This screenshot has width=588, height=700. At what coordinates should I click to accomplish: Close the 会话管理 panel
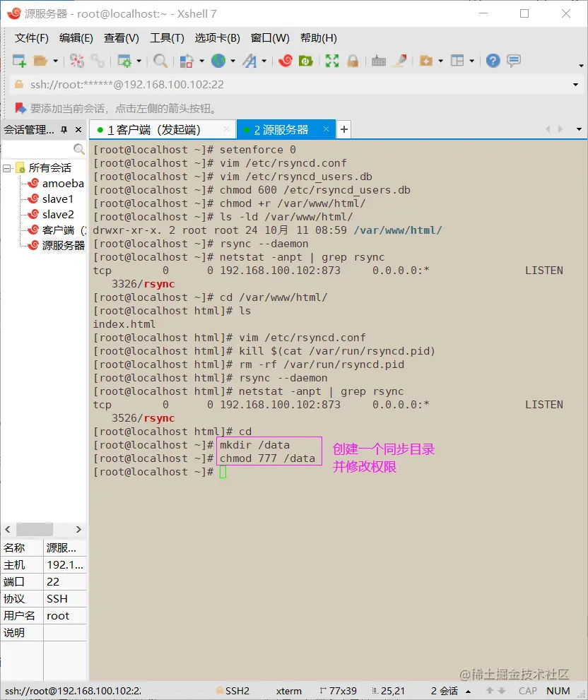click(x=78, y=129)
